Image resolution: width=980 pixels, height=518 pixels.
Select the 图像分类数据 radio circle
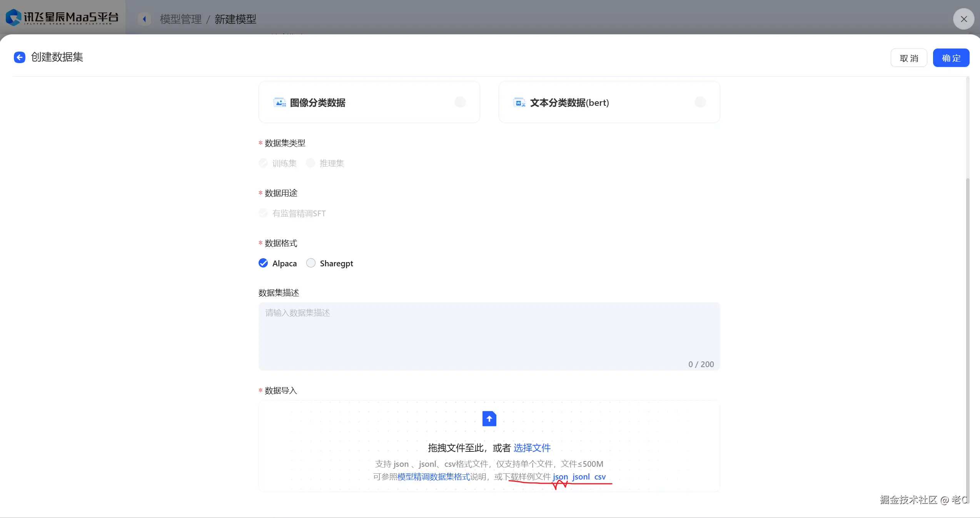coord(460,102)
